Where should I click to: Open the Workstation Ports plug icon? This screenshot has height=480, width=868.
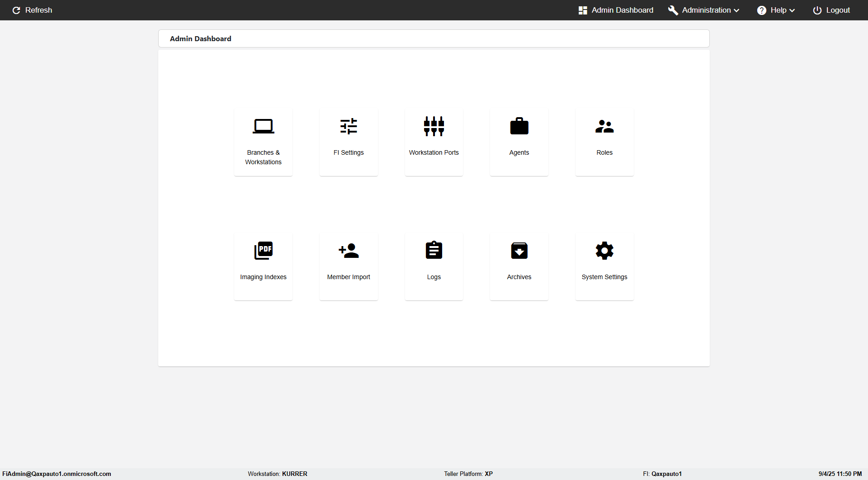click(x=434, y=126)
